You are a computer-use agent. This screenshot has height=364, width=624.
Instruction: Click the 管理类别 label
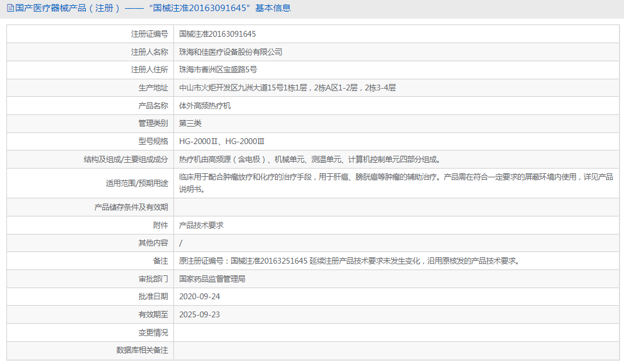153,123
